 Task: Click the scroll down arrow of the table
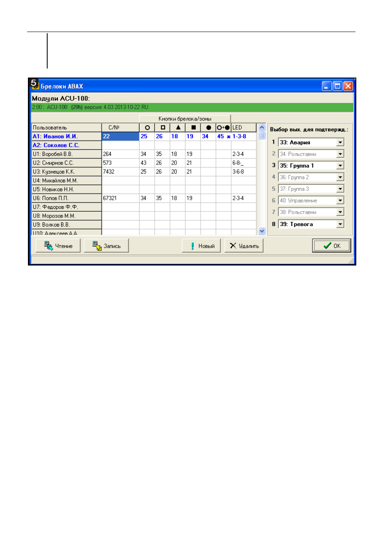tap(262, 231)
